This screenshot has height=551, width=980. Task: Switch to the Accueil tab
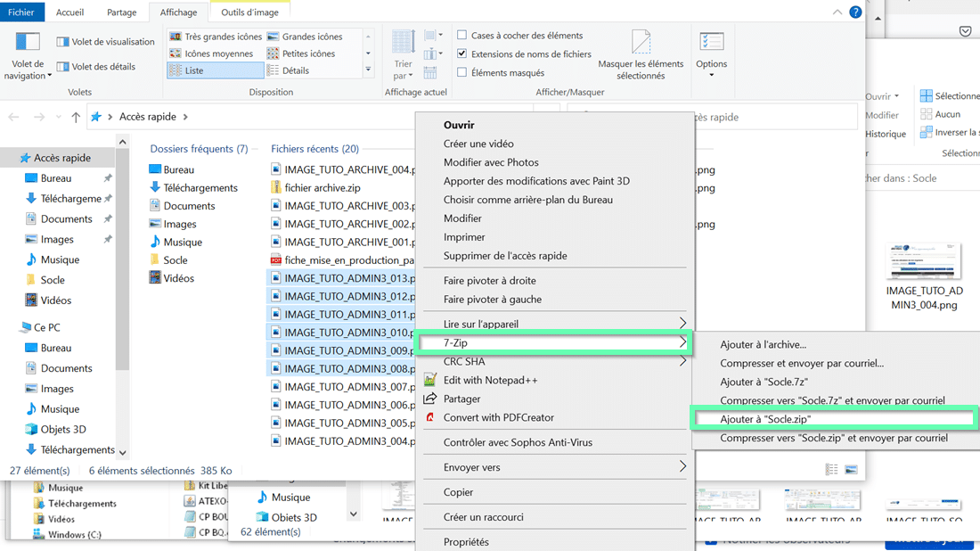point(70,12)
